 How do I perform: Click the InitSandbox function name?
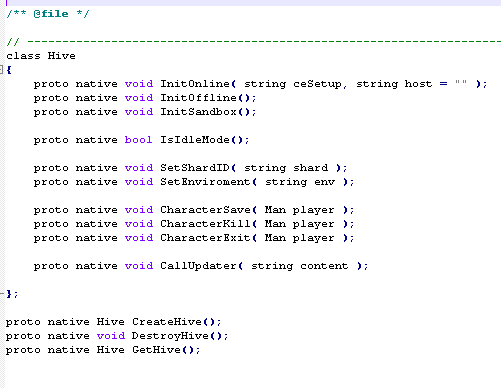tap(198, 112)
